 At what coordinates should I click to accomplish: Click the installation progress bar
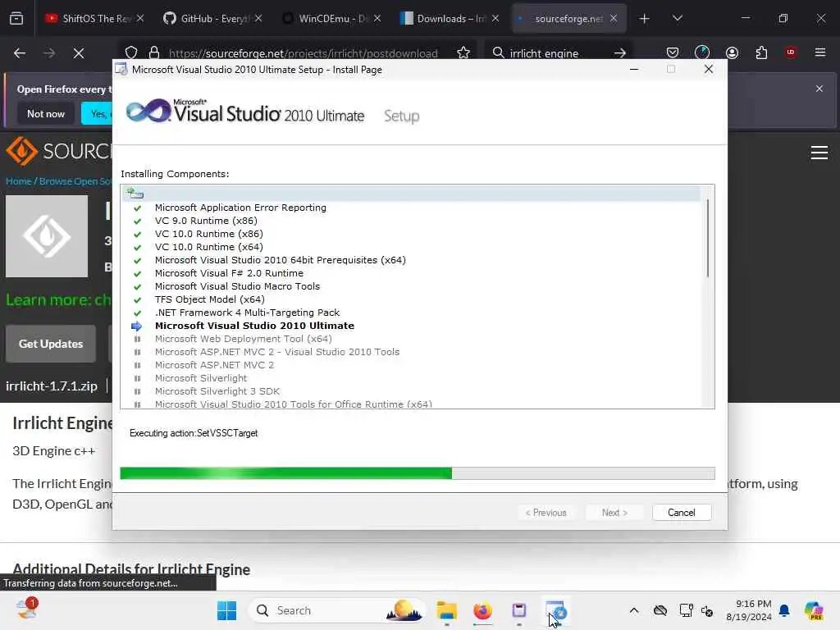point(418,473)
